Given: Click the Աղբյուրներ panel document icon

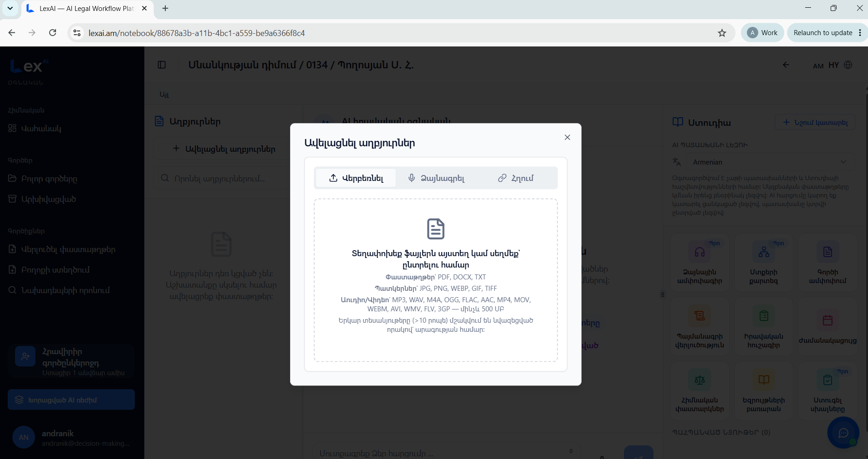Looking at the screenshot, I should pyautogui.click(x=159, y=121).
